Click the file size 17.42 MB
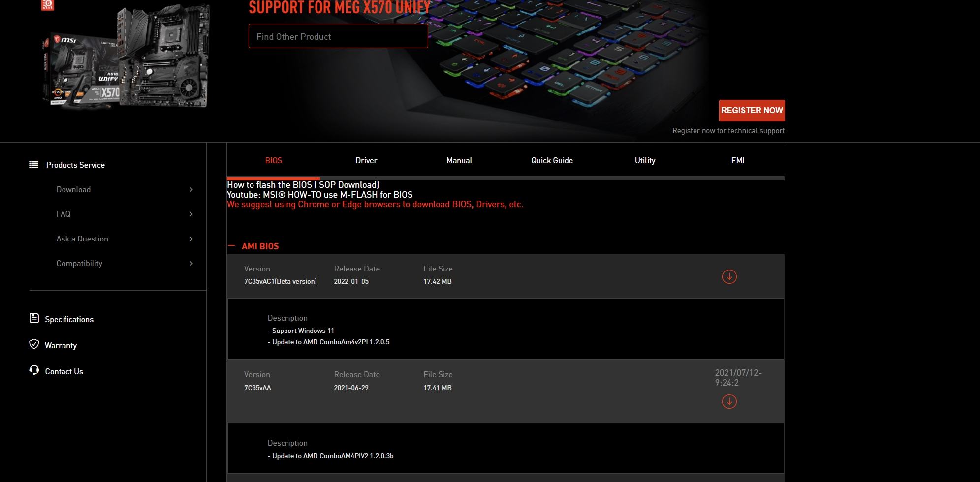 (438, 281)
